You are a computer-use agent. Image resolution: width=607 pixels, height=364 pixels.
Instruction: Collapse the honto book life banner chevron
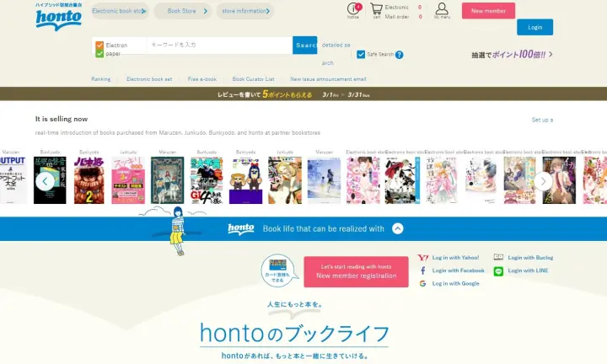[x=398, y=228]
